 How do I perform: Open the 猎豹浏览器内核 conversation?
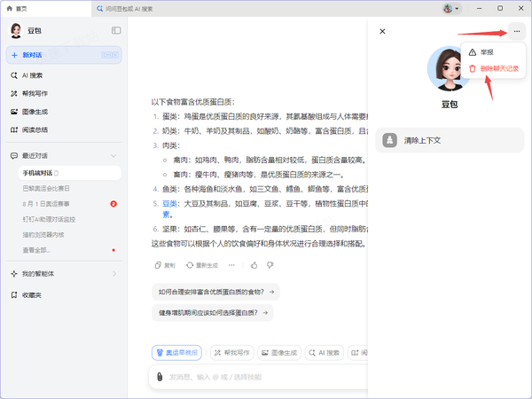point(43,235)
